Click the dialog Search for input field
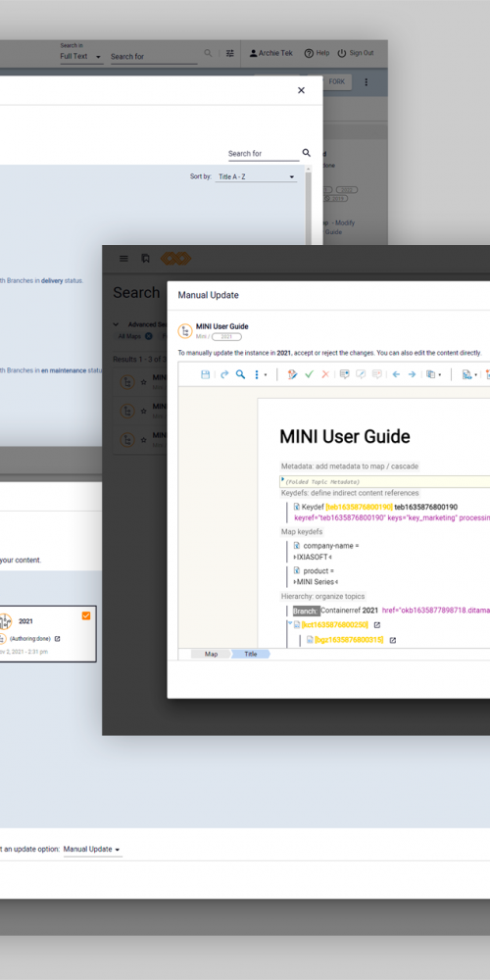490x980 pixels. [263, 153]
